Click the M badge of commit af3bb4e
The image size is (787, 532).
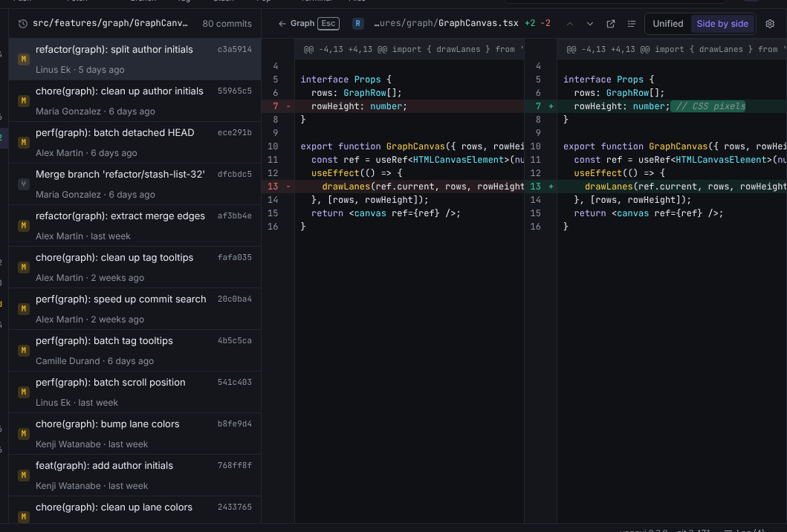click(24, 226)
